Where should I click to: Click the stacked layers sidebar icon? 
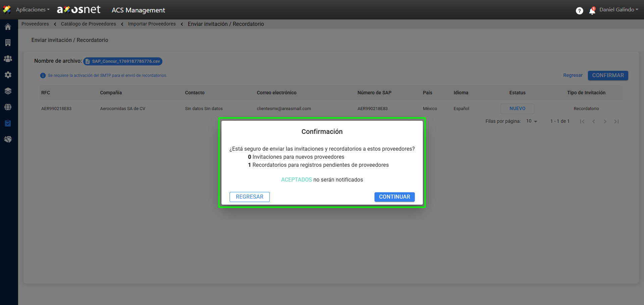coord(8,91)
